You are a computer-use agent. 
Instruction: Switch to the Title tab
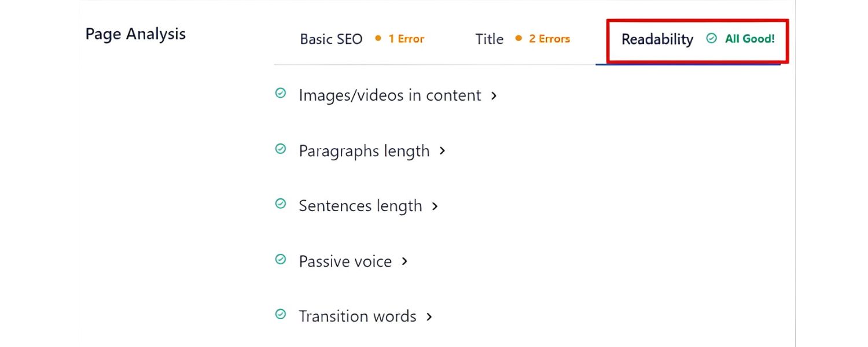coord(489,39)
